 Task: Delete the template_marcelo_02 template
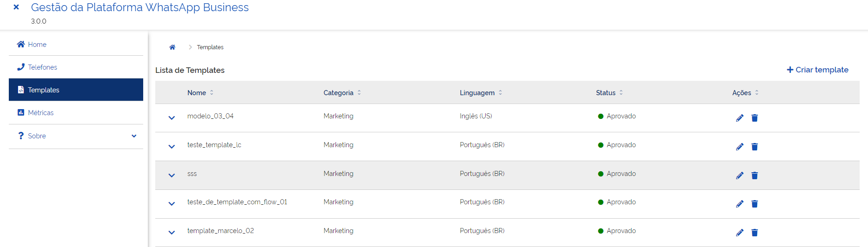click(x=754, y=233)
